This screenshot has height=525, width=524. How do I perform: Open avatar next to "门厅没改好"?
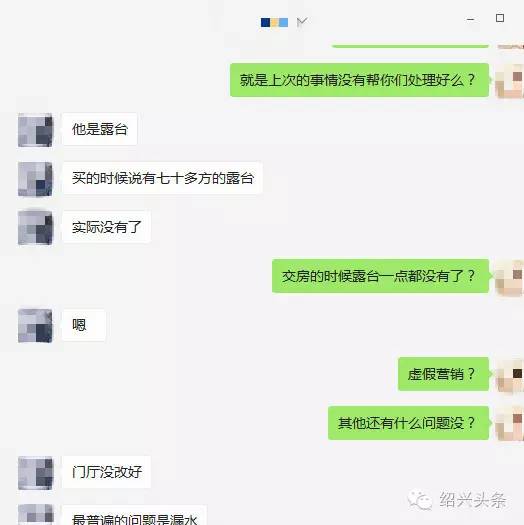(x=35, y=473)
